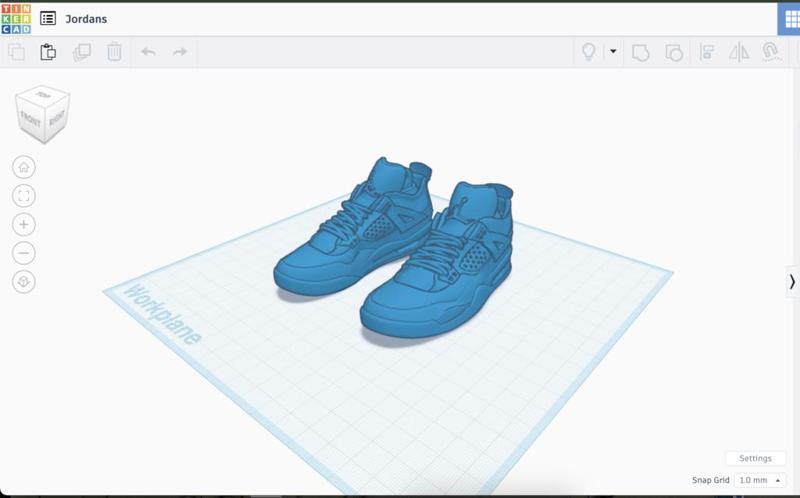This screenshot has width=800, height=498.
Task: Click the Home view button
Action: [x=24, y=167]
